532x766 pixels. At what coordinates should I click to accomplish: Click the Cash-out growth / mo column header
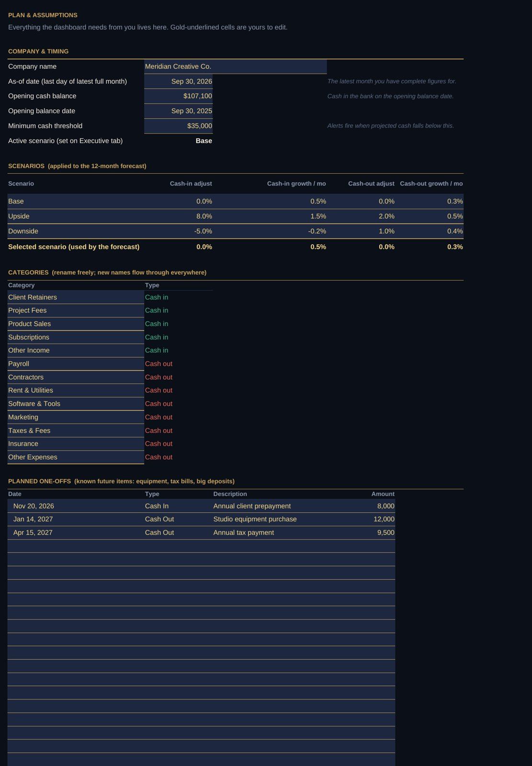431,184
